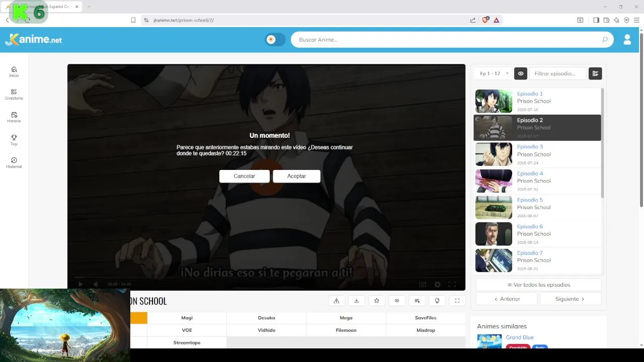Open the Top ranking in sidebar
Screen dimensions: 644x362
14,140
